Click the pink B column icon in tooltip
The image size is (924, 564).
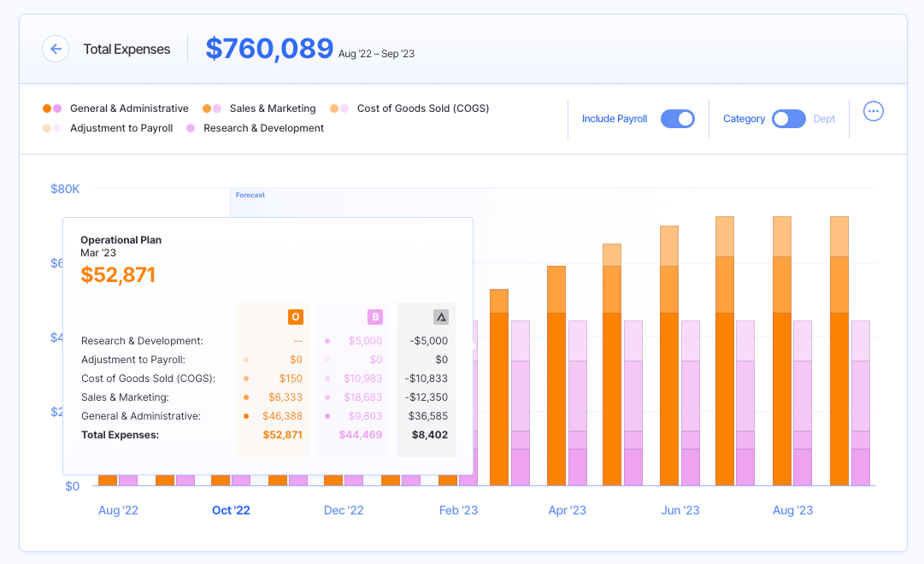[x=375, y=317]
